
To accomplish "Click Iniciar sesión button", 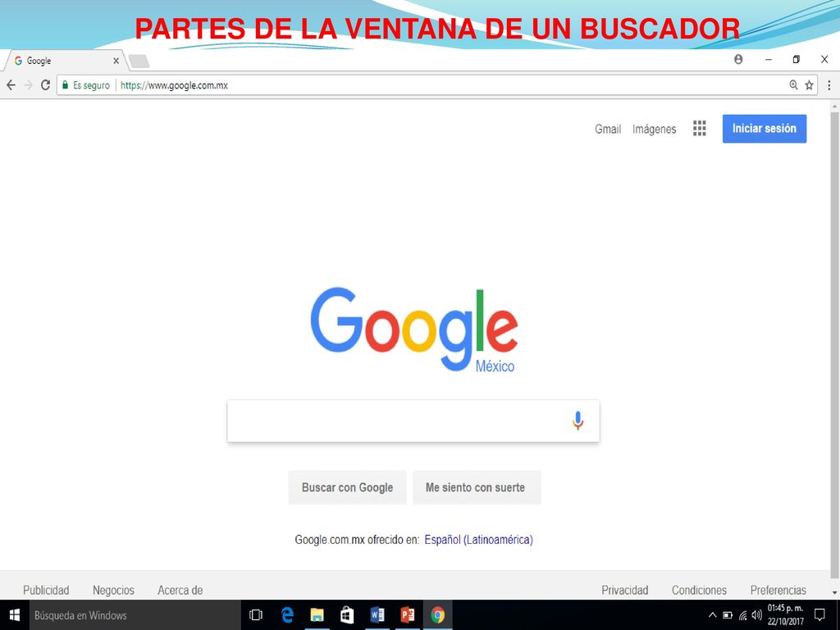I will [x=764, y=129].
